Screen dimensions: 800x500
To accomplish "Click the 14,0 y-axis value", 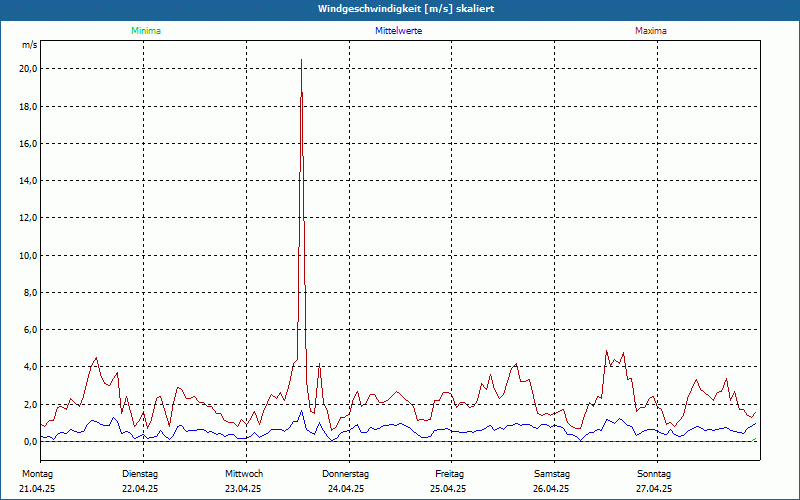I will click(x=28, y=181).
